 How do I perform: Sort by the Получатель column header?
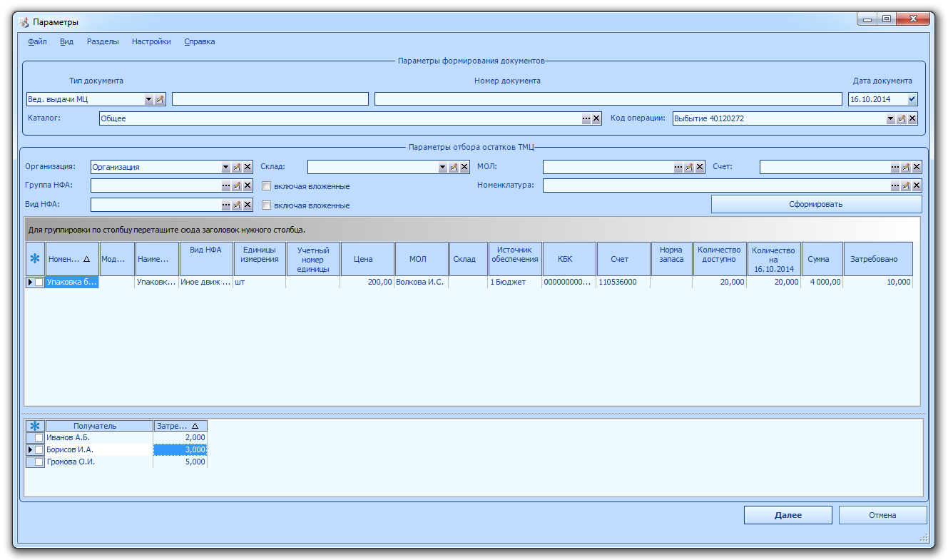(99, 426)
